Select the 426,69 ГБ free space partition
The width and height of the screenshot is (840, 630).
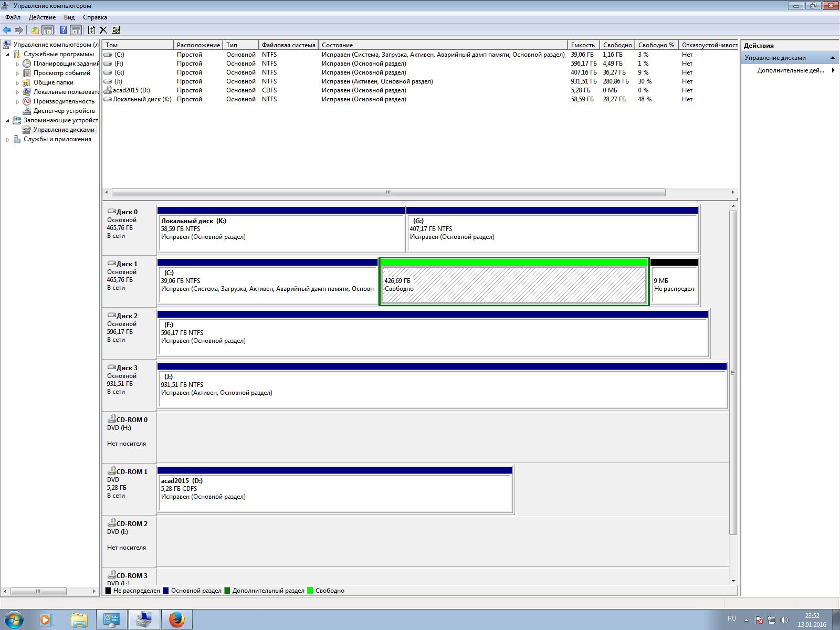point(513,285)
